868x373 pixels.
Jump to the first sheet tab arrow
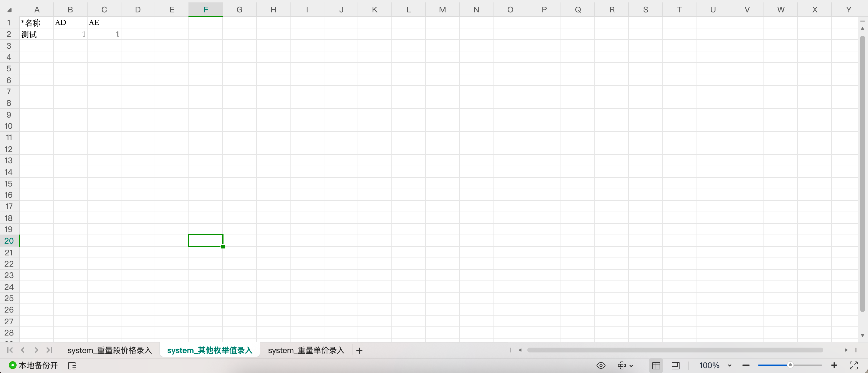[x=10, y=350]
